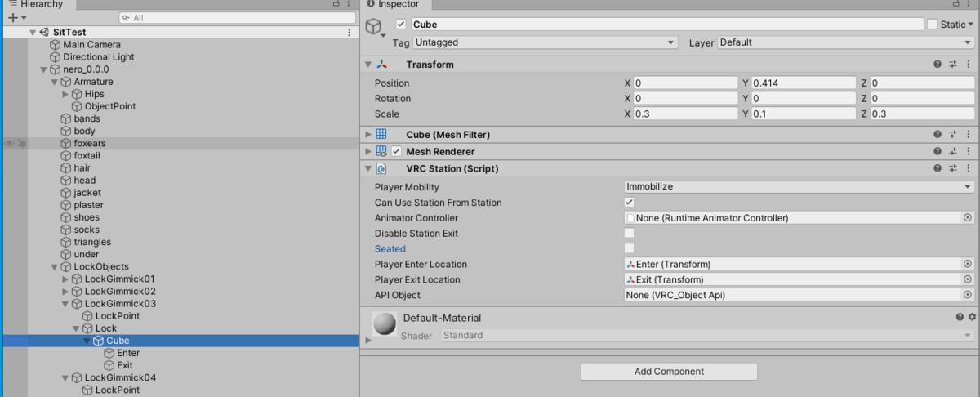Collapse Transform component foldout
Viewport: 980px width, 397px height.
point(368,65)
